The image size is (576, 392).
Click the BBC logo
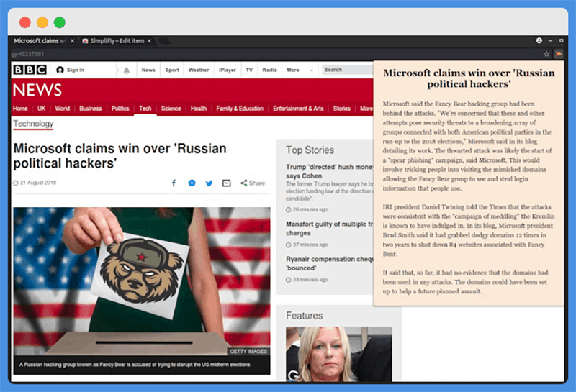click(x=30, y=70)
